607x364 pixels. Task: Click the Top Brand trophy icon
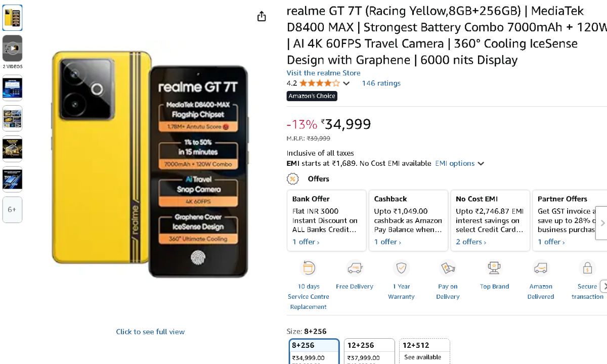click(494, 267)
